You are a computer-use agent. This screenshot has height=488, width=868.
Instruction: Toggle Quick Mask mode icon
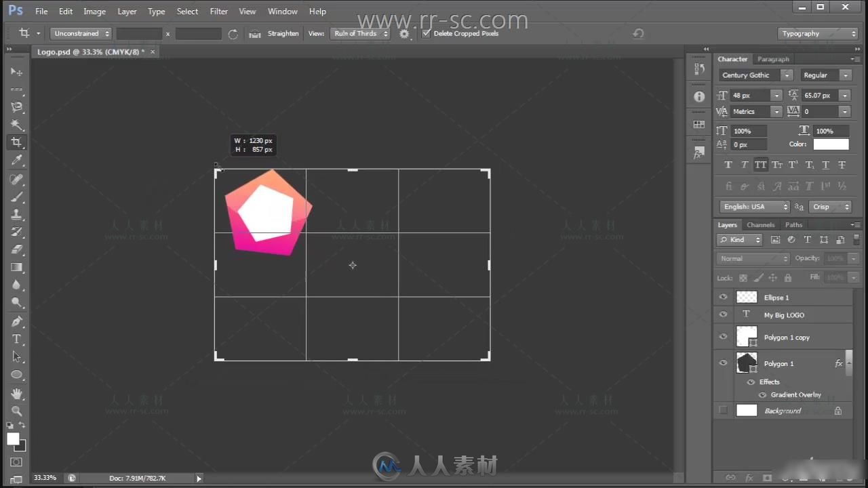pyautogui.click(x=16, y=462)
